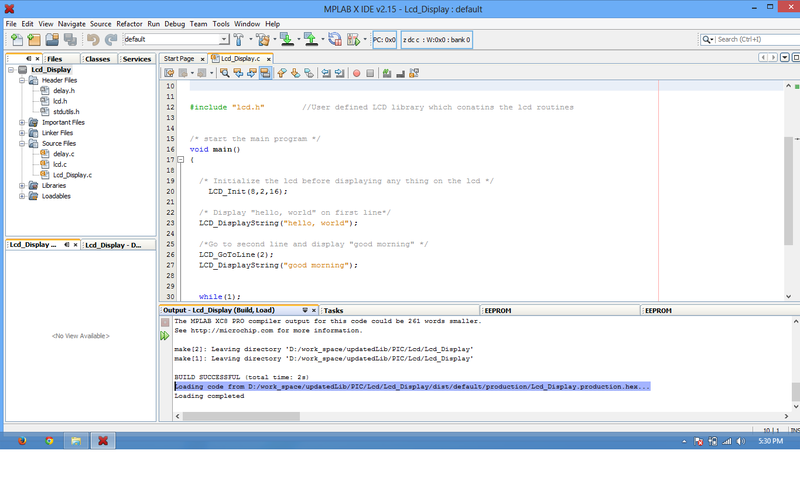Find previous occurrence icon
The height and width of the screenshot is (495, 800).
[x=238, y=73]
